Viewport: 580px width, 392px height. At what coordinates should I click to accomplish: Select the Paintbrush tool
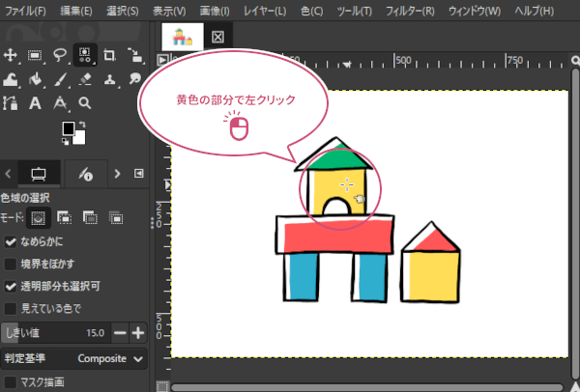(60, 79)
